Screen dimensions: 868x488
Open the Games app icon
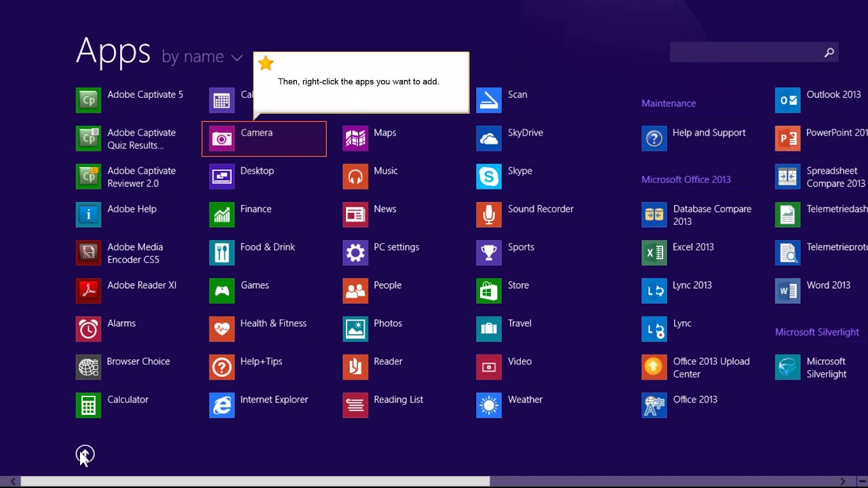[222, 291]
